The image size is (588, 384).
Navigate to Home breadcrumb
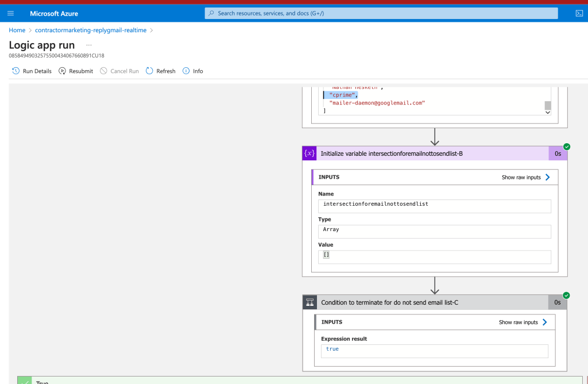pos(17,30)
